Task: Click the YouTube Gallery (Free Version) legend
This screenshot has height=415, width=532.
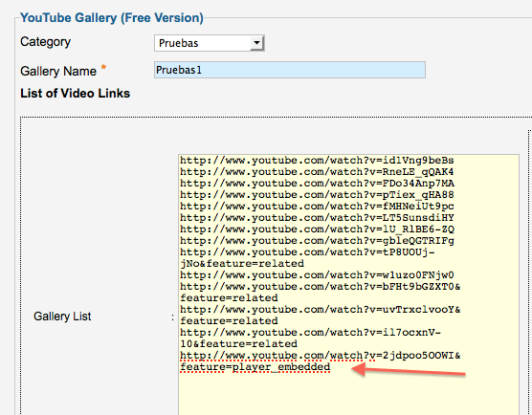Action: click(x=112, y=17)
